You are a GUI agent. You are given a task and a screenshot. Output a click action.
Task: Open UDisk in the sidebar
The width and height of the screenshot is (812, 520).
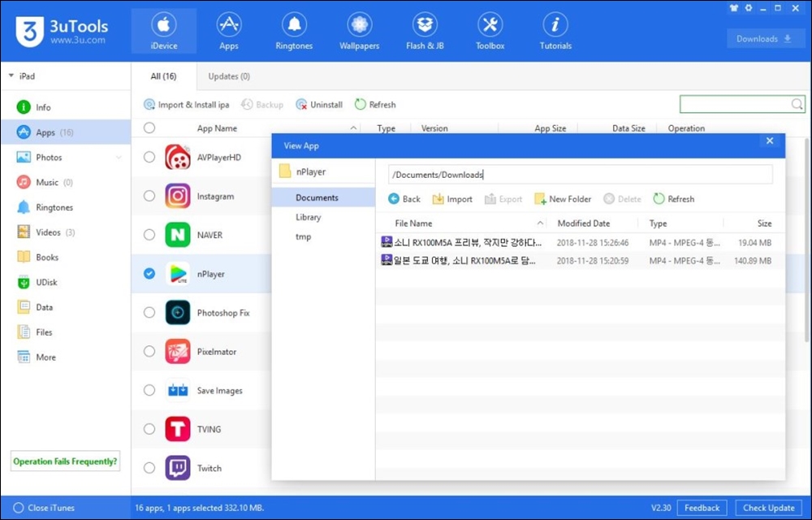pyautogui.click(x=65, y=282)
